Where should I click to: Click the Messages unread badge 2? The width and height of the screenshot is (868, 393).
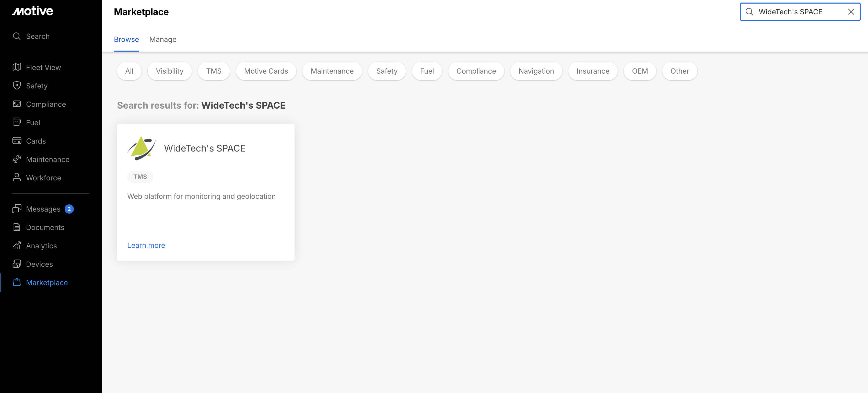pos(69,209)
